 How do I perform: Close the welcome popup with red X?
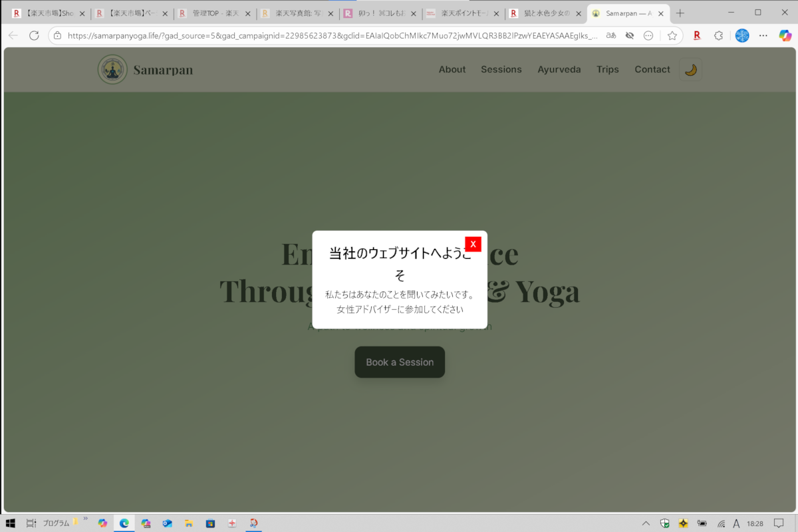(473, 244)
